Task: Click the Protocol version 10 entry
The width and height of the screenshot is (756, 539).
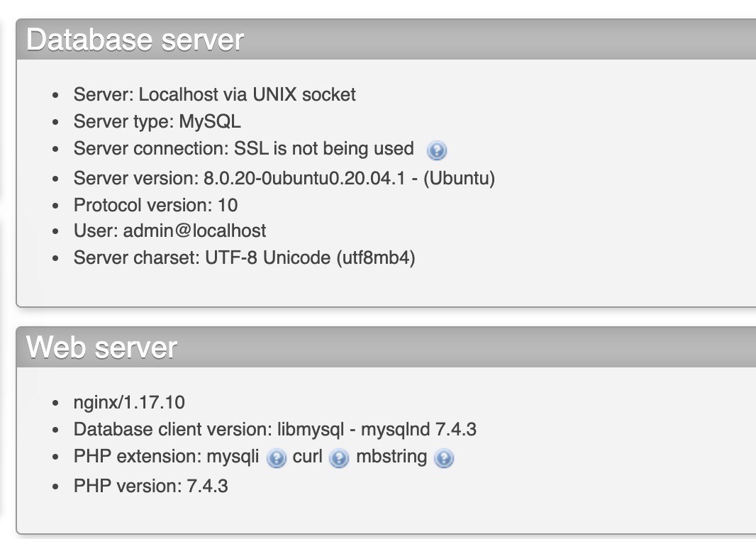Action: pyautogui.click(x=155, y=205)
